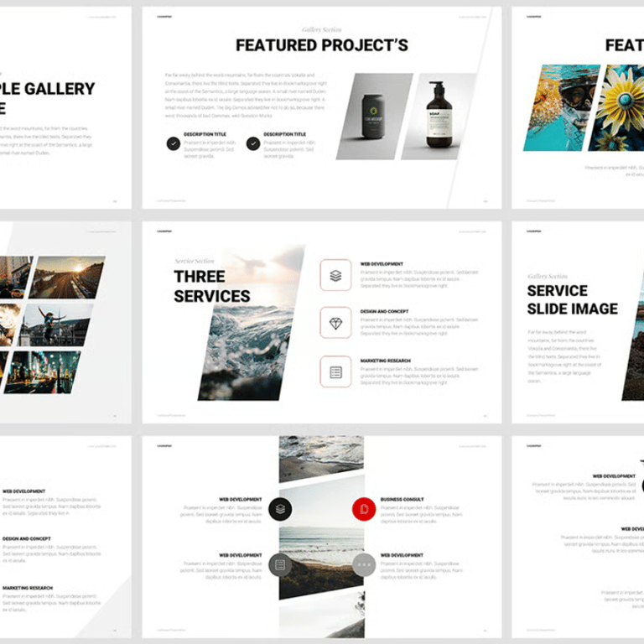Viewport: 644px width, 644px height.
Task: Click the dark gray circular list icon
Action: [x=280, y=564]
